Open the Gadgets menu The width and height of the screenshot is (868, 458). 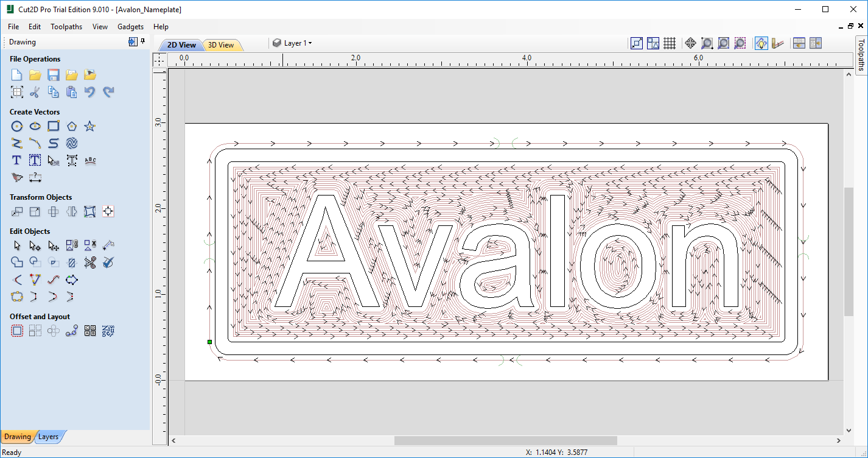coord(131,27)
